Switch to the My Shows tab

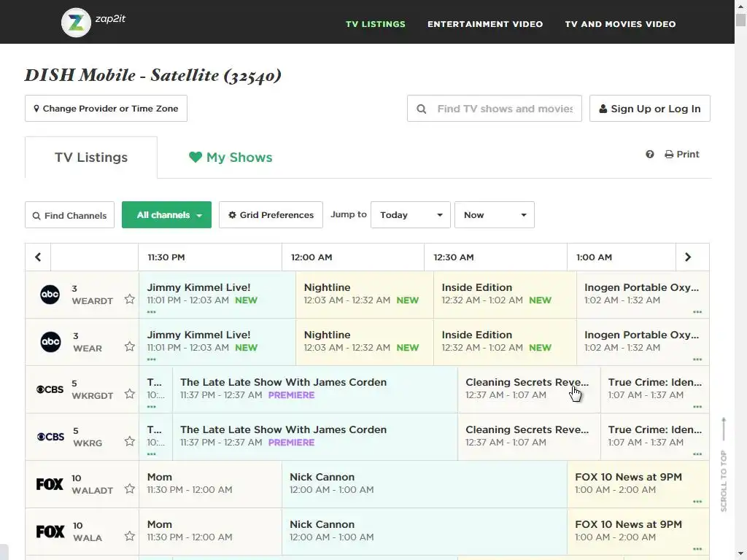click(231, 157)
